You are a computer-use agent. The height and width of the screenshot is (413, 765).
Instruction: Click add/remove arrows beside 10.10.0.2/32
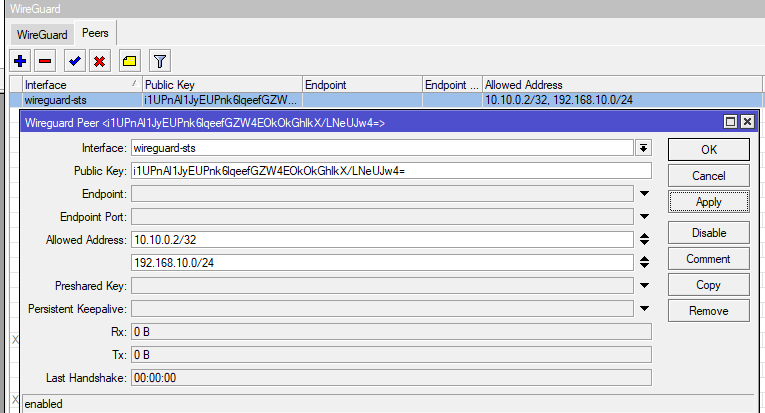[x=644, y=239]
